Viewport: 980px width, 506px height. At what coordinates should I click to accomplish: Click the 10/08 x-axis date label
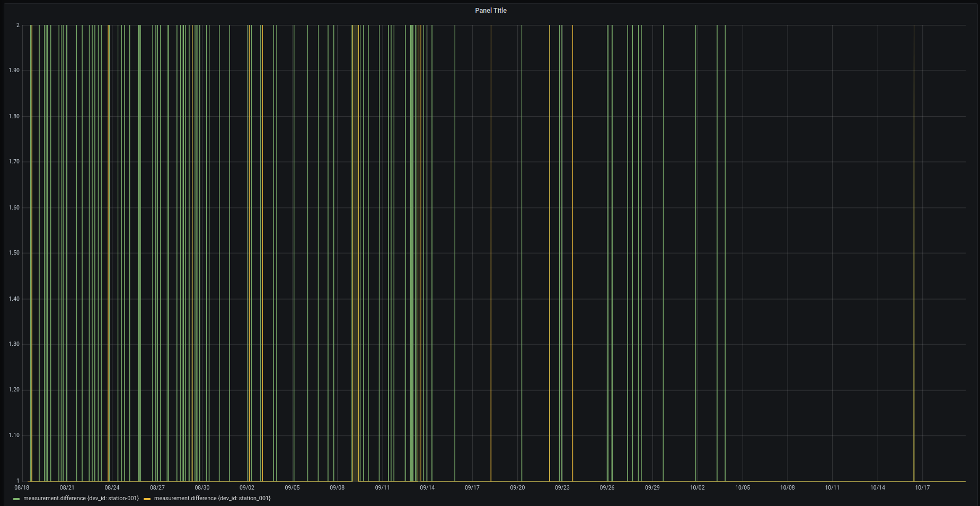787,487
